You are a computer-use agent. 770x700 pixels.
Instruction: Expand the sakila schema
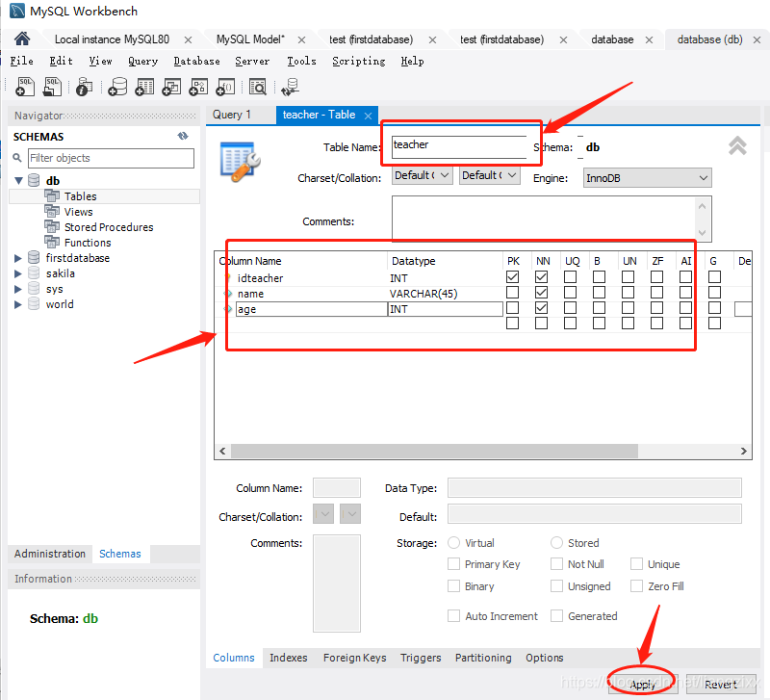[x=18, y=273]
